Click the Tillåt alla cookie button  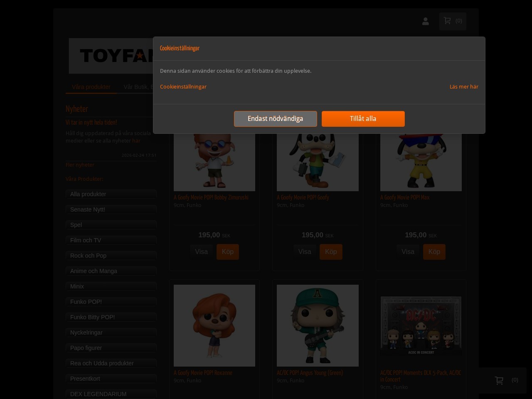[363, 119]
